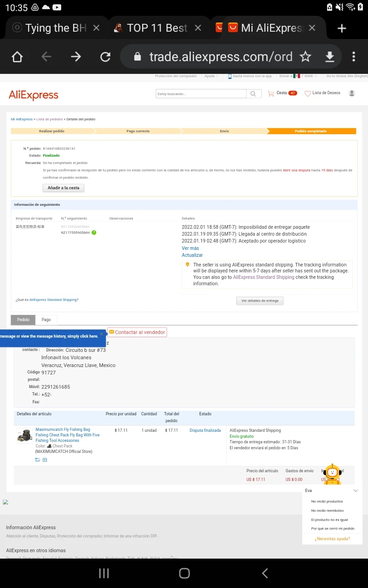Open the fishing bag product thumbnail

tap(24, 435)
